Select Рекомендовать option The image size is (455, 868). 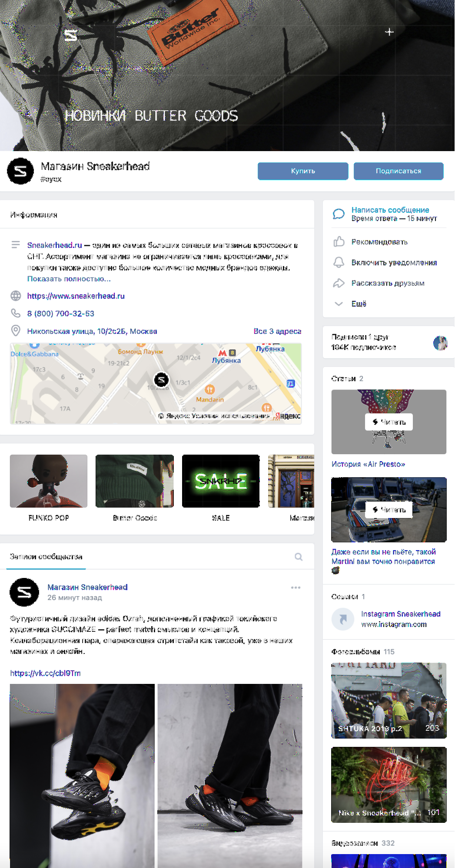(379, 242)
